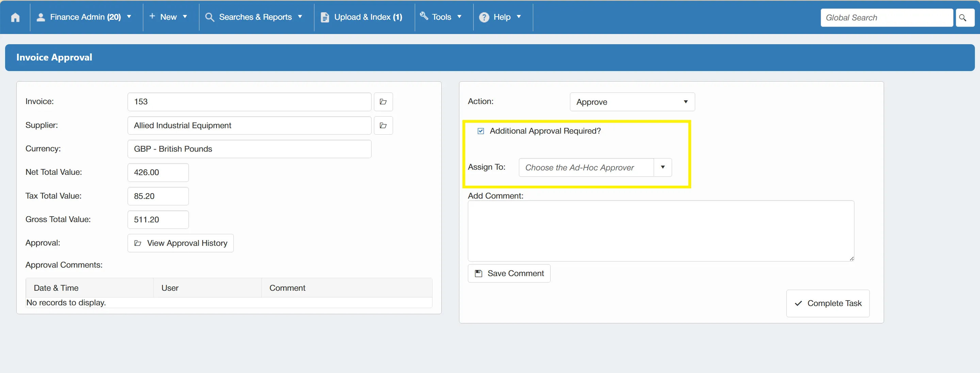Open the invoice 153 folder icon

tap(383, 102)
